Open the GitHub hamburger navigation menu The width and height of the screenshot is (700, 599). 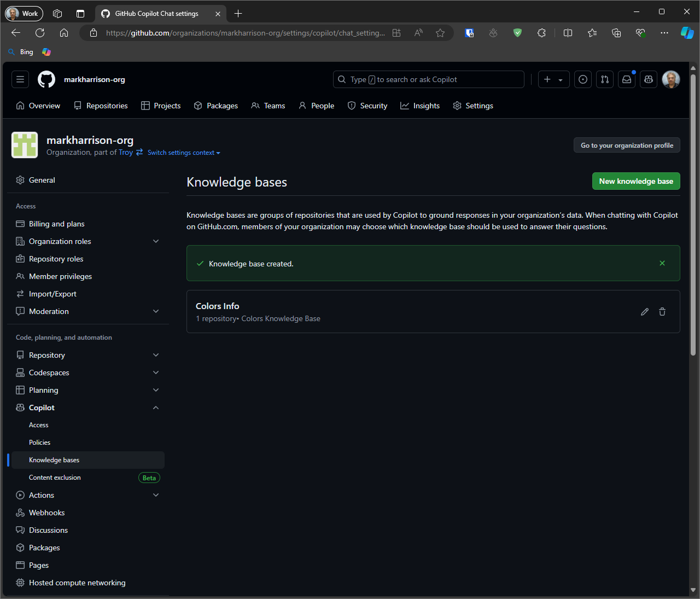pyautogui.click(x=20, y=79)
